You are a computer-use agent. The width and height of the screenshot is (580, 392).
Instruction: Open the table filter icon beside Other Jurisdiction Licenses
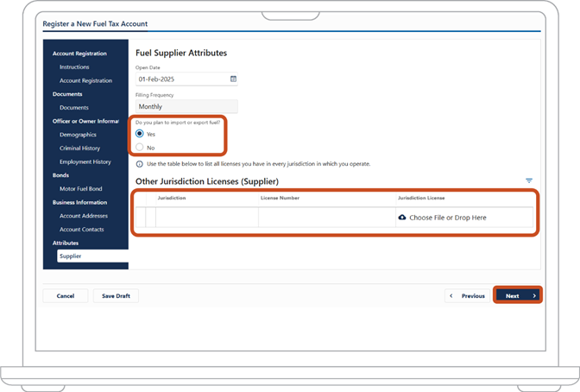point(529,180)
